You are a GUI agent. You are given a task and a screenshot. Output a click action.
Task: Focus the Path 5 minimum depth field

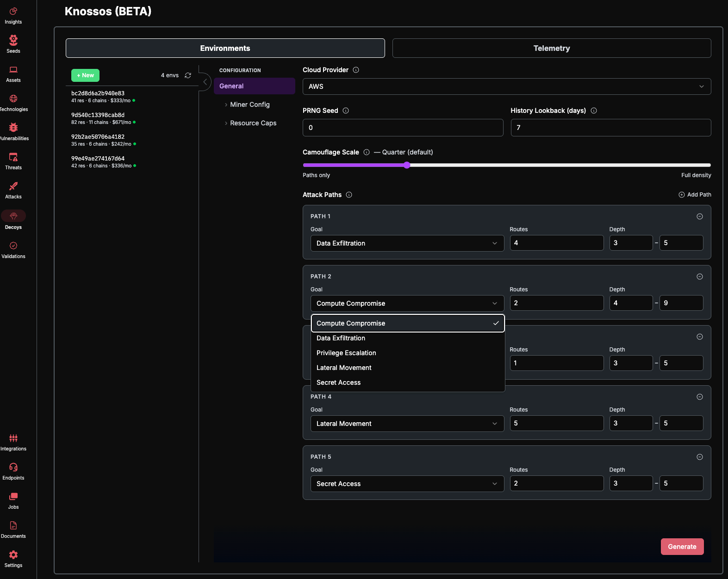click(631, 483)
